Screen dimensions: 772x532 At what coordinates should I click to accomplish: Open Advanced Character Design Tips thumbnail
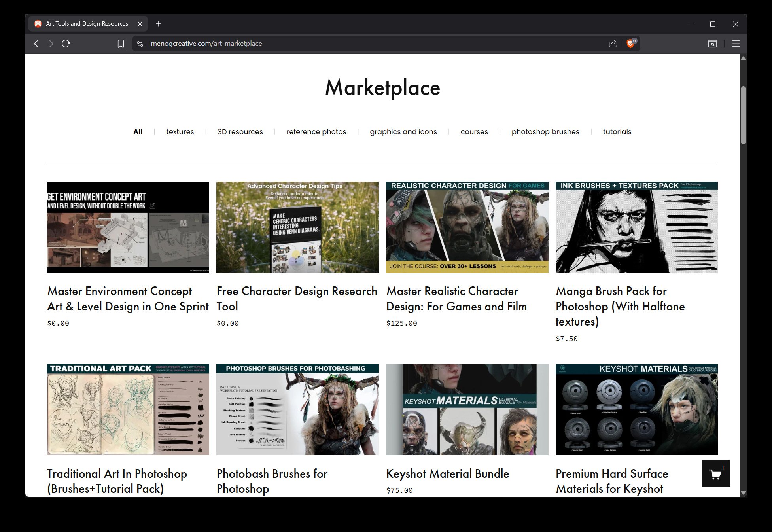pos(297,227)
